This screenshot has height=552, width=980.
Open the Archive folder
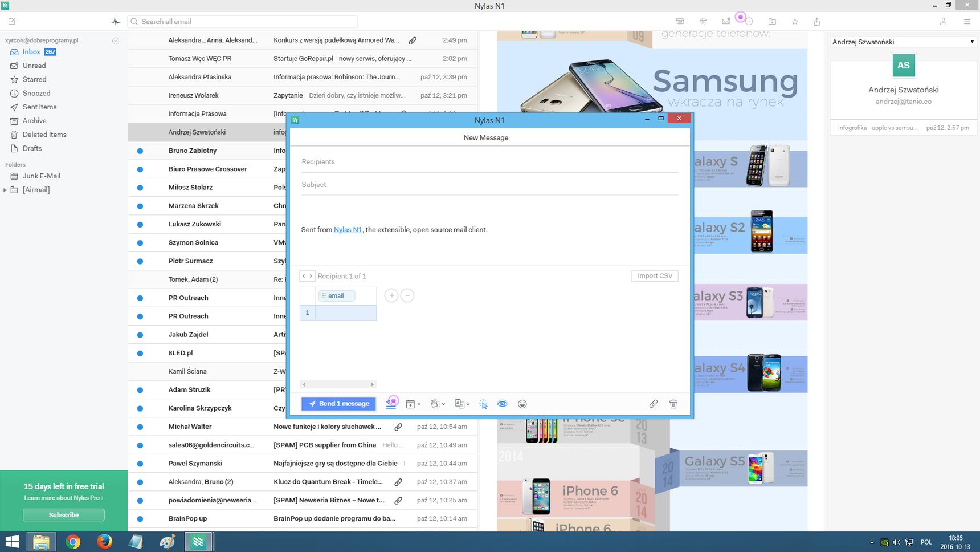pyautogui.click(x=35, y=121)
